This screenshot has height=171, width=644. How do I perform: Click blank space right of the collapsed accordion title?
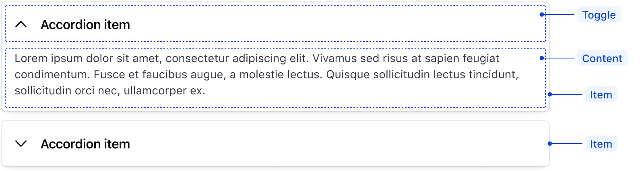pos(322,144)
